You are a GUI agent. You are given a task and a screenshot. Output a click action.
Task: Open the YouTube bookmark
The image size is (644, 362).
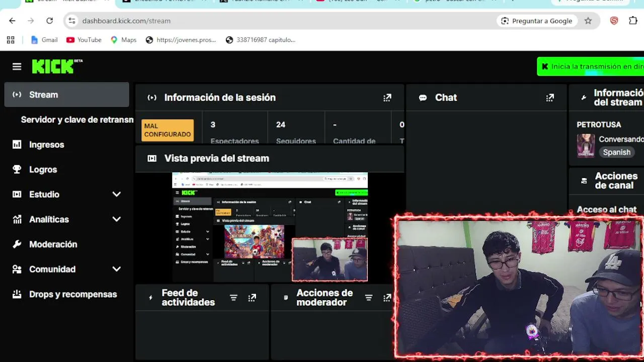(84, 40)
